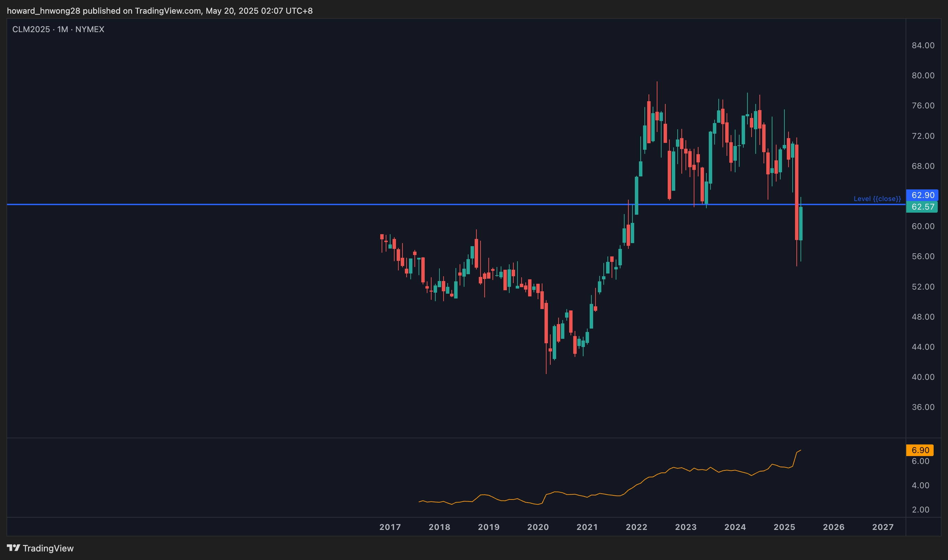Screen dimensions: 948x560
Task: Click the blue 62.90 level price tag
Action: coord(922,195)
